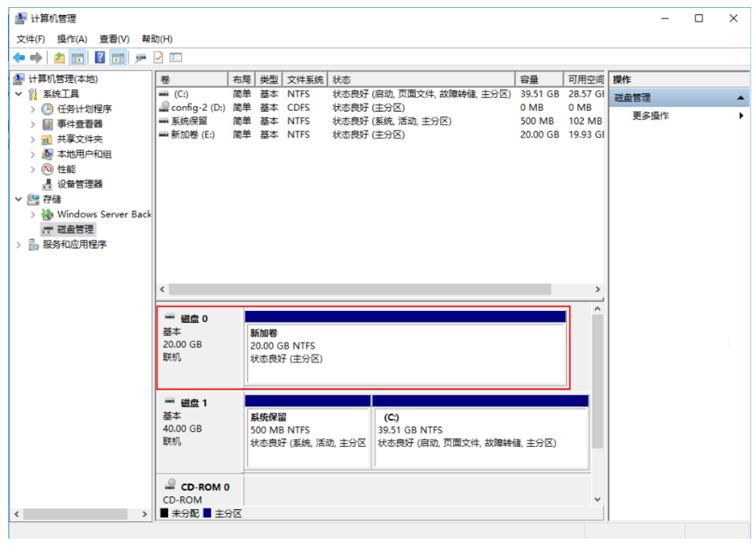Click the 共享文件夹 icon
Screen dimensions: 756x545
(47, 139)
